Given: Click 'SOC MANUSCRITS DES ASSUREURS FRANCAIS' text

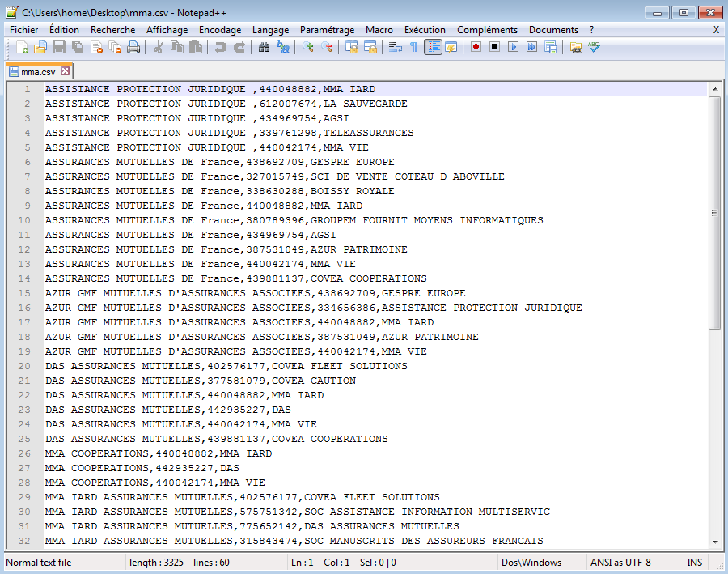Looking at the screenshot, I should click(x=423, y=541).
